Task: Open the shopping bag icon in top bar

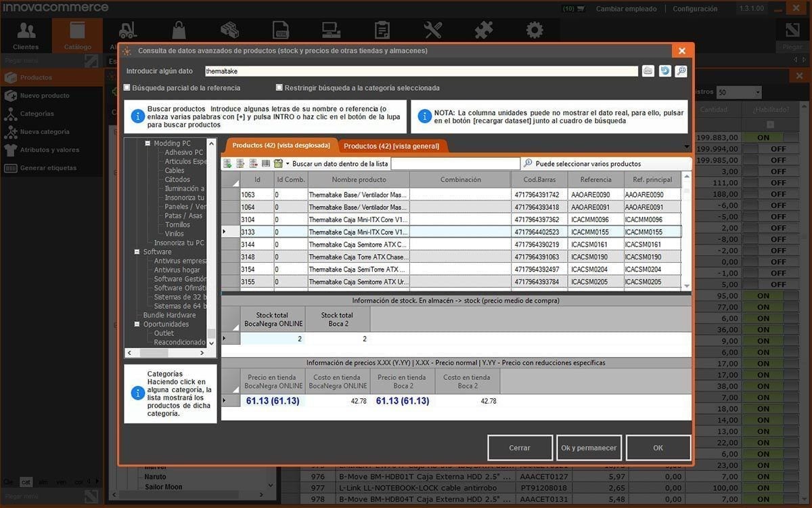Action: [179, 30]
